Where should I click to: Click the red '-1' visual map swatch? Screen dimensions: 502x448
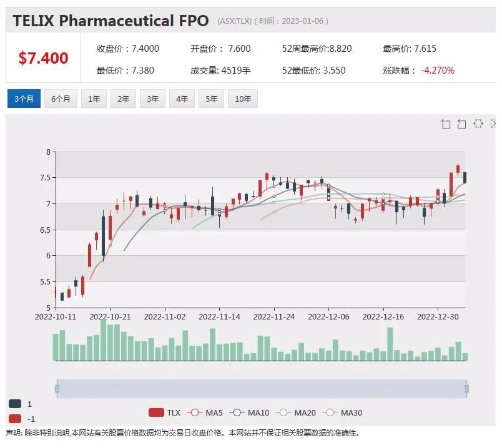(x=15, y=419)
